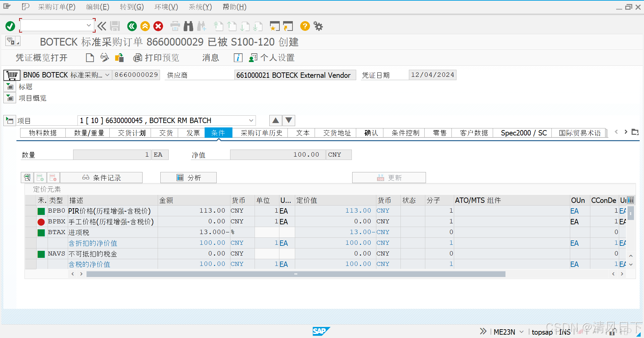
Task: Click the purchase order number field 8660000029
Action: click(x=136, y=75)
